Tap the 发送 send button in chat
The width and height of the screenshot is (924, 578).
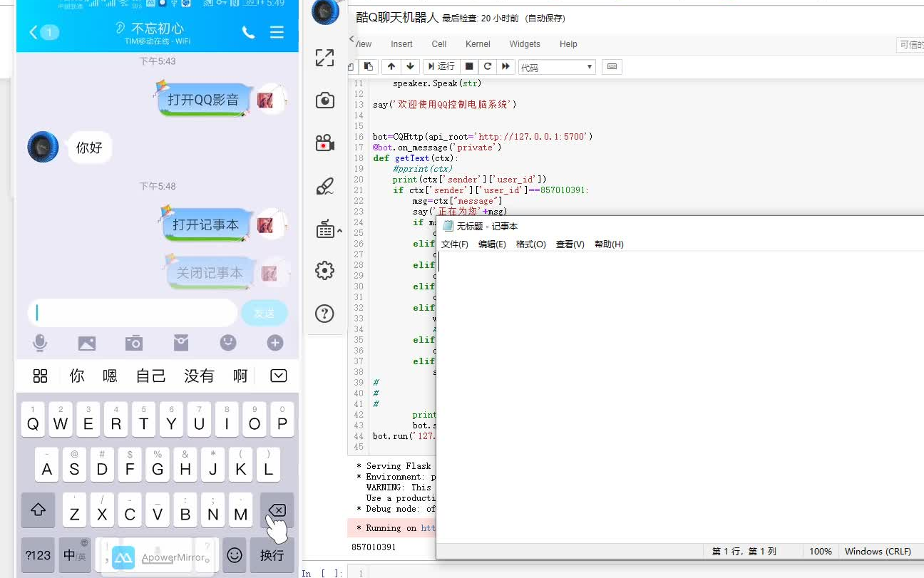pyautogui.click(x=265, y=313)
